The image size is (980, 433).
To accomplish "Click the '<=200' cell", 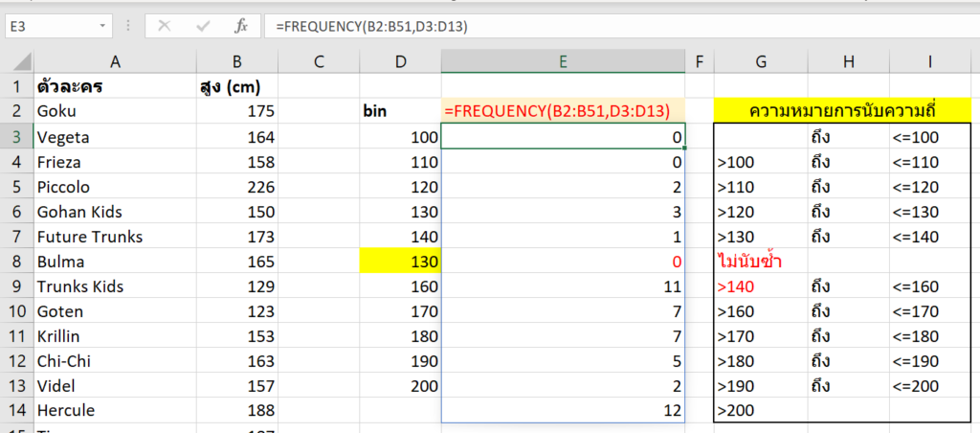I will click(x=930, y=385).
